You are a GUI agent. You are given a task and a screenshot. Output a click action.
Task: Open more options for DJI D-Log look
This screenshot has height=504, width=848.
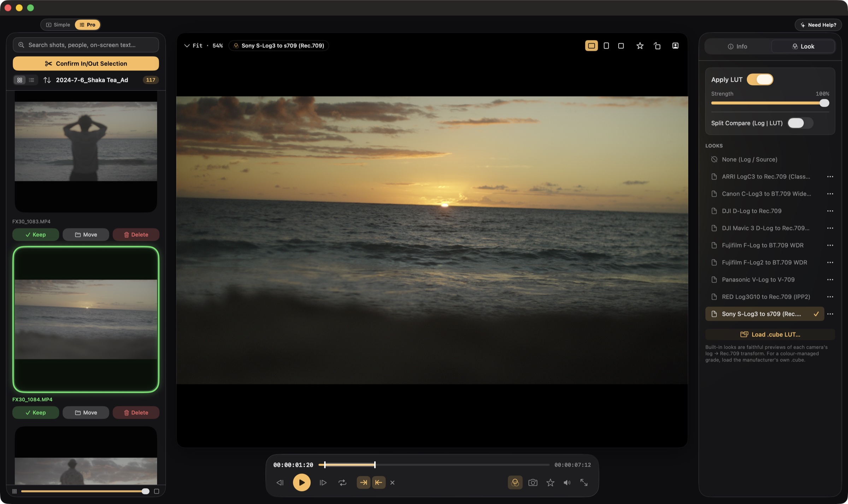830,211
